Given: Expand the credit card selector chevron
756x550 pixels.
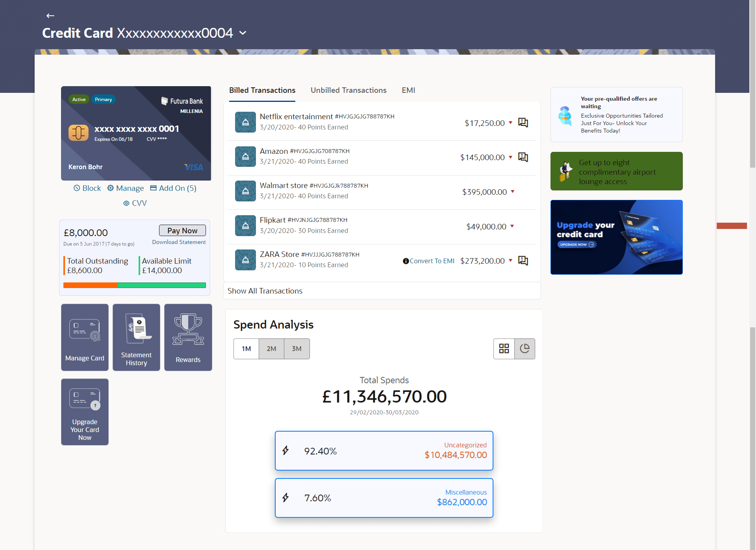Looking at the screenshot, I should click(x=243, y=33).
